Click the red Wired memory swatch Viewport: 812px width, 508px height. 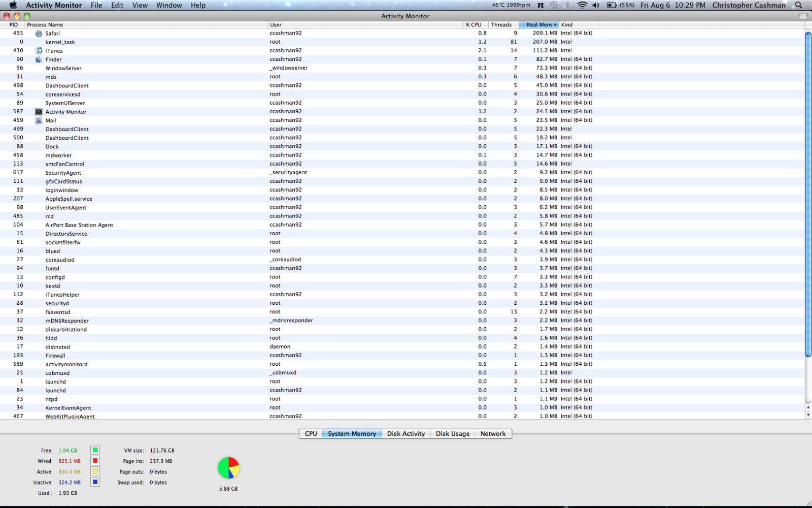(95, 461)
